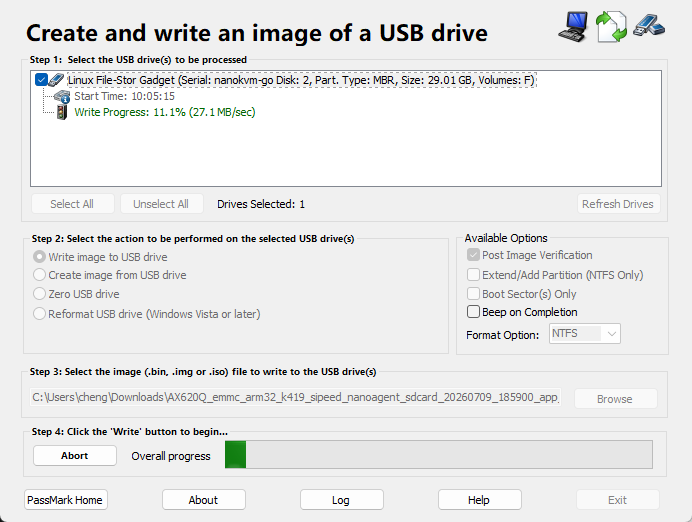Uncheck the Linux File-Stor Gadget drive checkbox
This screenshot has width=692, height=522.
click(41, 80)
